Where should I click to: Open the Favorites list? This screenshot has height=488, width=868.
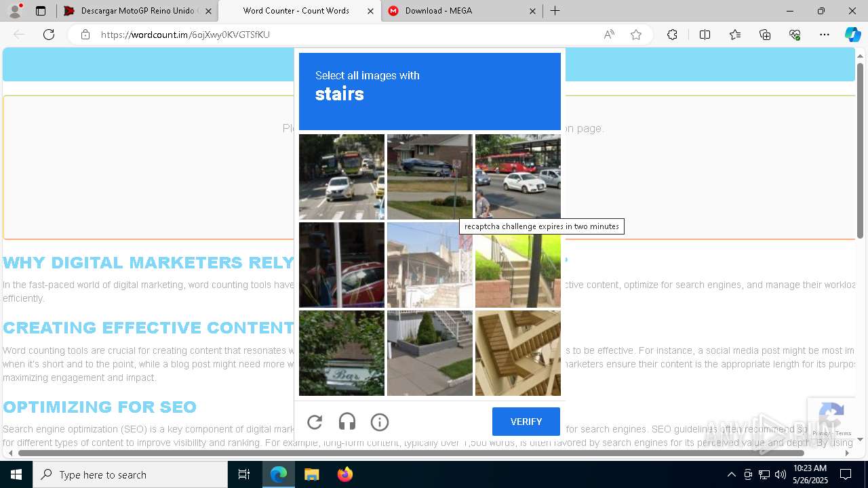(x=735, y=35)
